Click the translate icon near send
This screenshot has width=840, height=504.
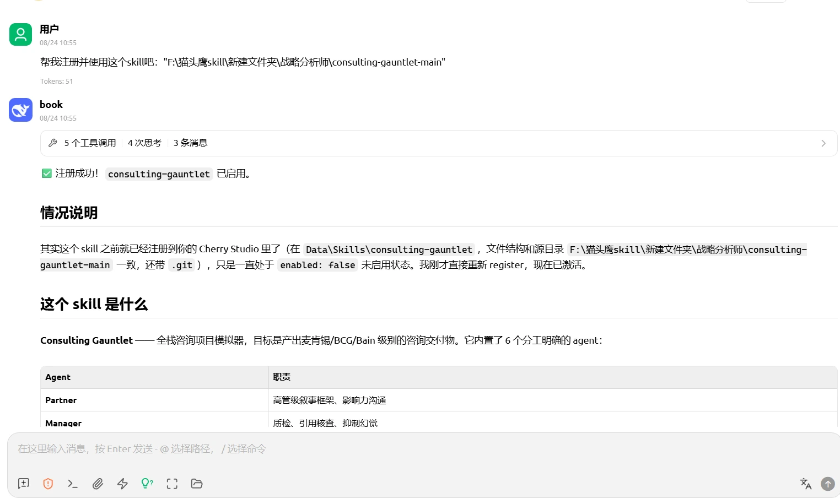806,484
